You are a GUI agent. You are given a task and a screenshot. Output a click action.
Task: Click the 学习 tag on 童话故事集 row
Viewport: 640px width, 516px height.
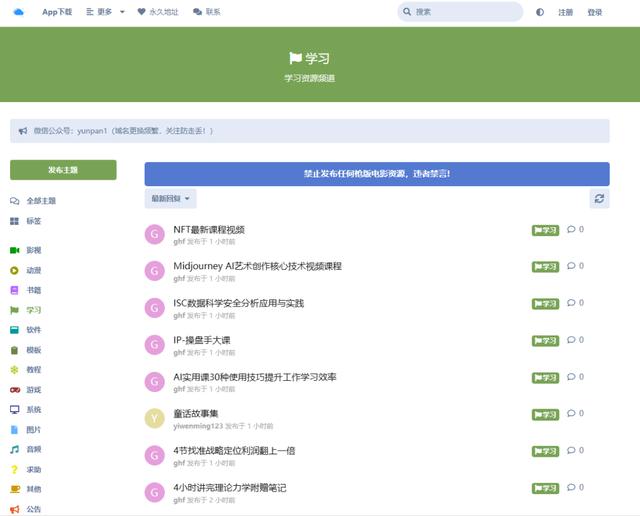tap(545, 415)
